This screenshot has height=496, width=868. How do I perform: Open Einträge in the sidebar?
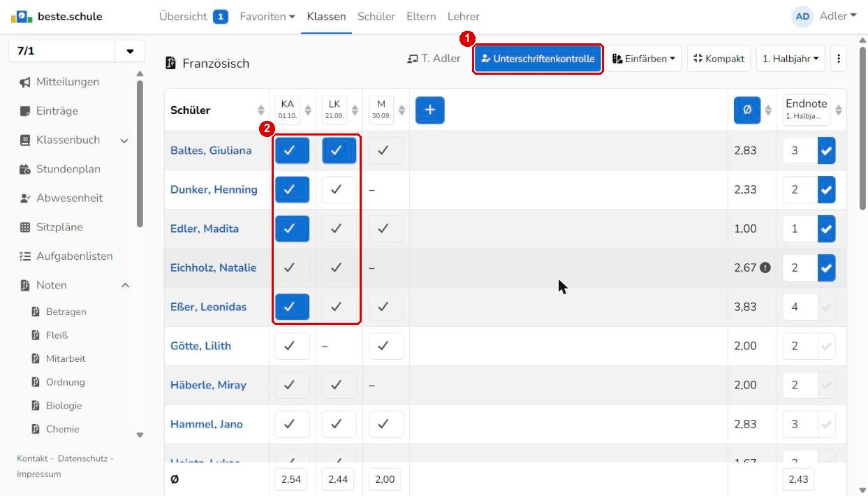coord(57,111)
